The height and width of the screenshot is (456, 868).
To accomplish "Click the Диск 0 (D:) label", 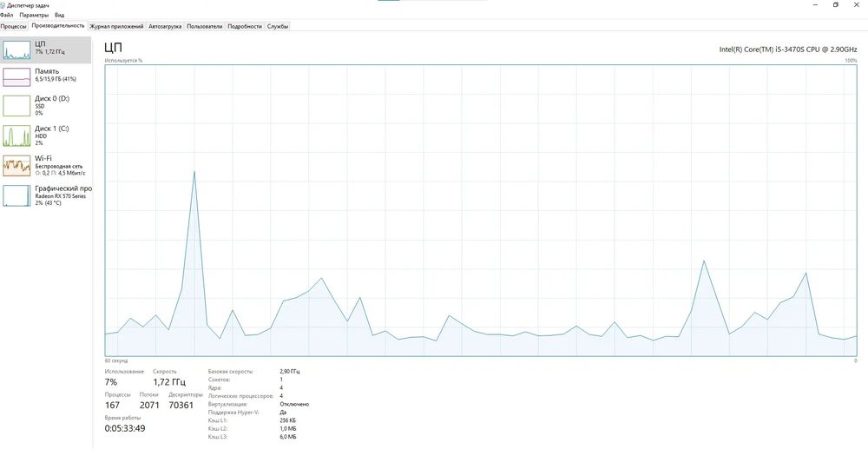I will pos(52,98).
